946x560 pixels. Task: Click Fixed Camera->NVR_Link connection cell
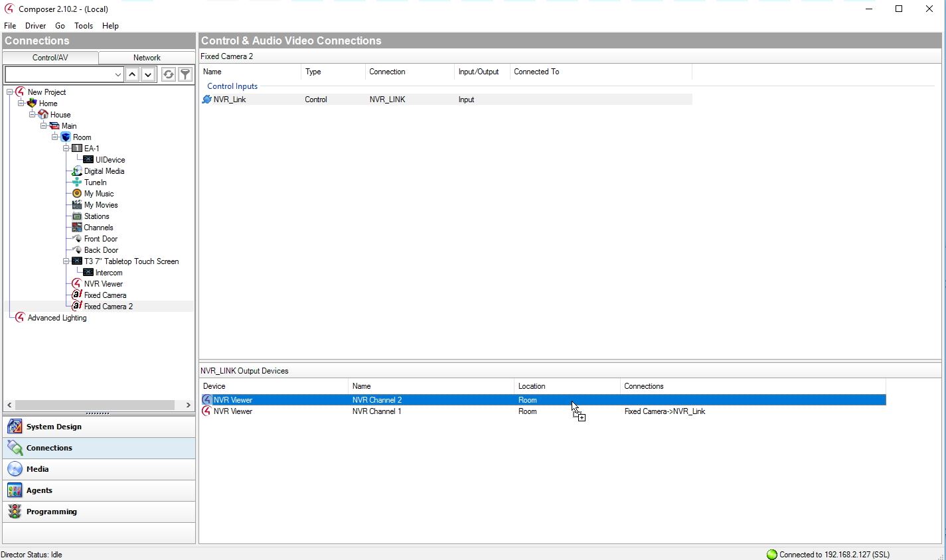pos(665,411)
